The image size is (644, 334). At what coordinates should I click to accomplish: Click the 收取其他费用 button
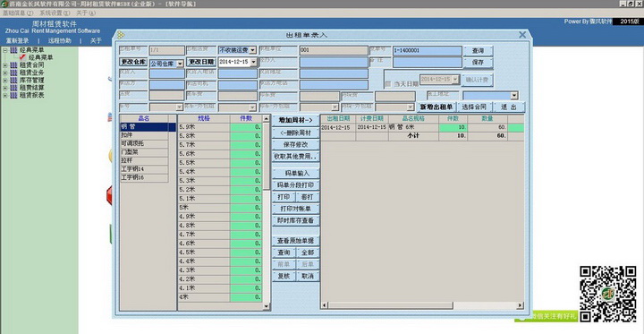coord(296,157)
